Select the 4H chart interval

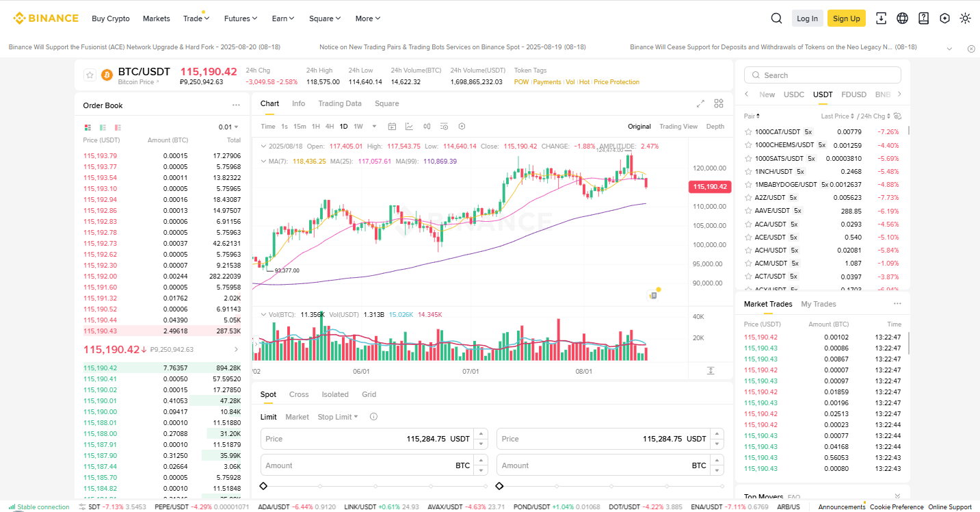330,127
